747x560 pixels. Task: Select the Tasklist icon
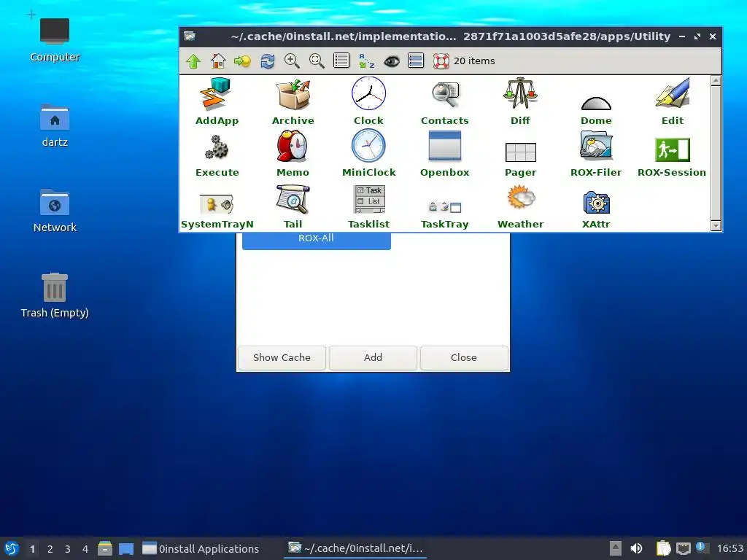369,199
